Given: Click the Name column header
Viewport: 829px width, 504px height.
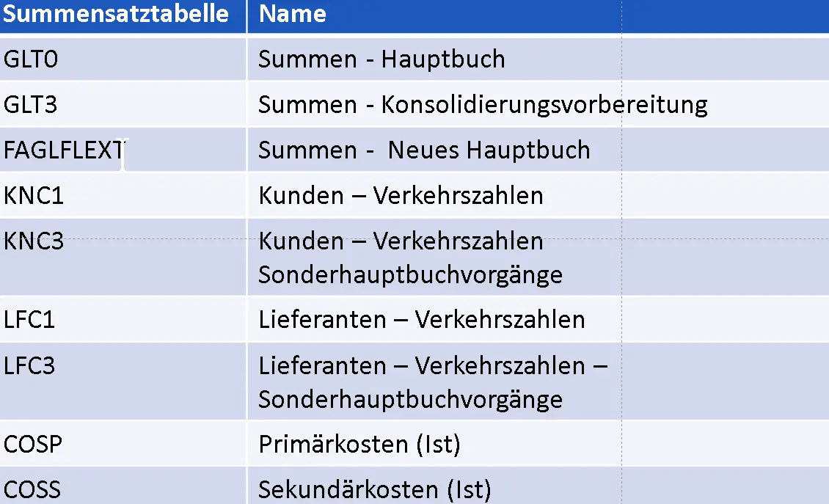Looking at the screenshot, I should pos(293,14).
